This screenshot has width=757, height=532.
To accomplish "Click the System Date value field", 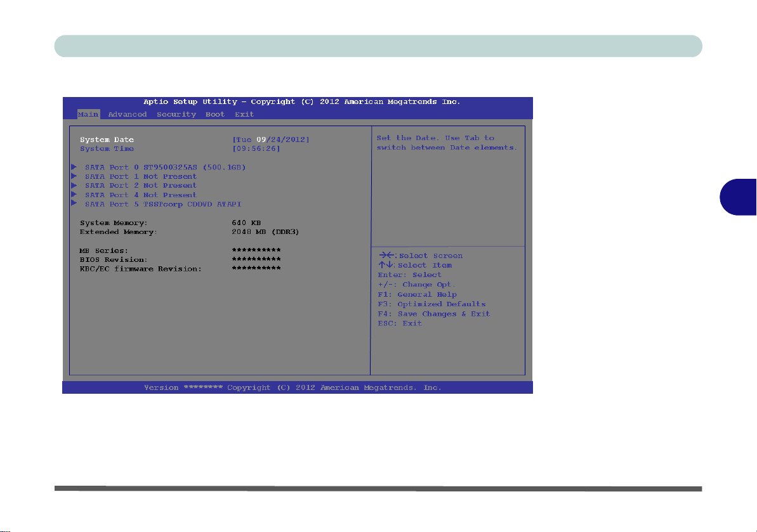I will (x=271, y=139).
